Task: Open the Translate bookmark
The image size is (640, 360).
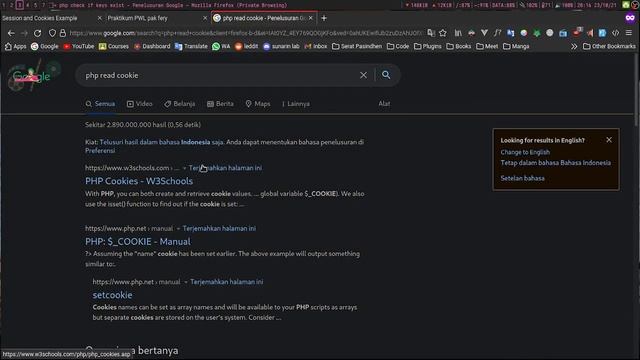Action: 191,47
